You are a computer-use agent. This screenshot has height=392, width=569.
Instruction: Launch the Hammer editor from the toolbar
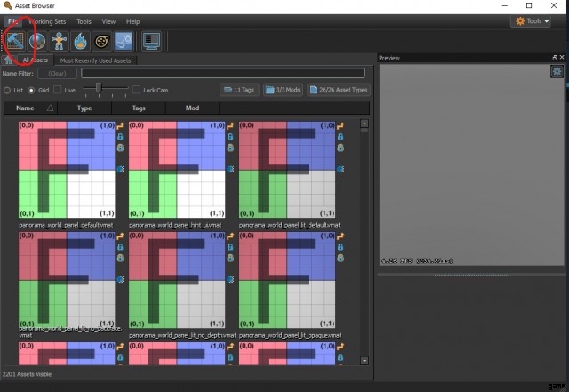click(16, 40)
